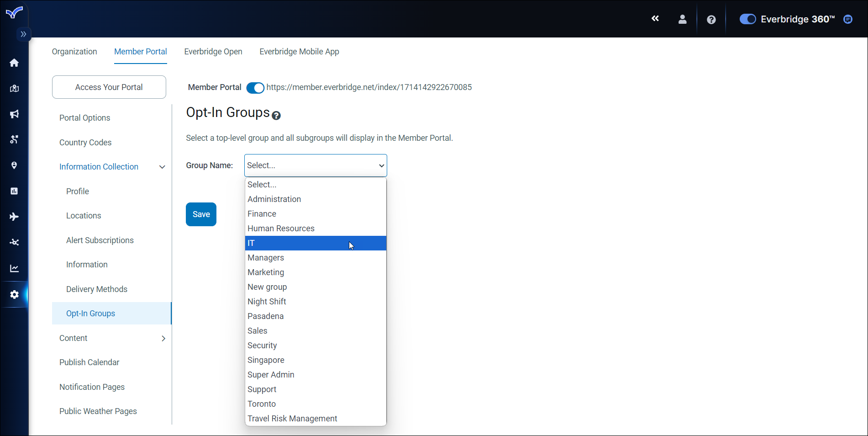Switch to the Member Portal tab
This screenshot has width=868, height=436.
coord(141,52)
